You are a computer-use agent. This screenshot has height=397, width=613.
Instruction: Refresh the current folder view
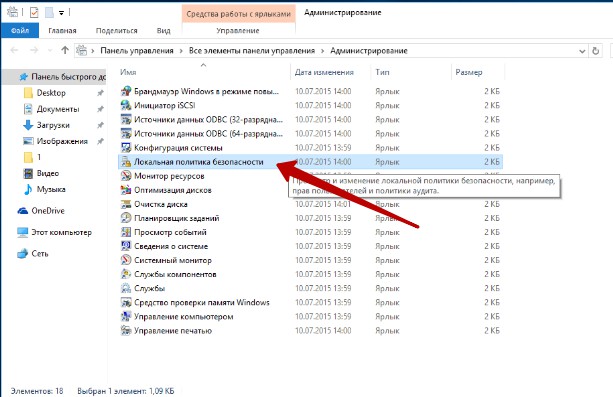[x=595, y=51]
